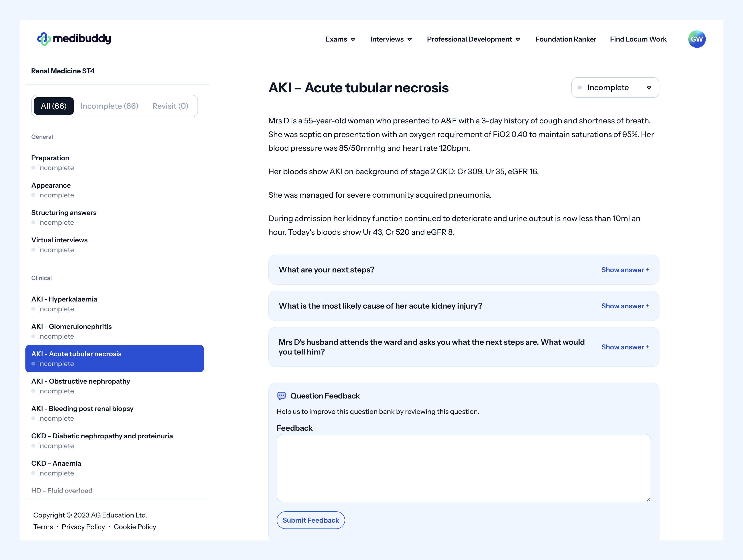Click the Renal Medicine ST4 heading
This screenshot has width=743, height=560.
pyautogui.click(x=63, y=71)
